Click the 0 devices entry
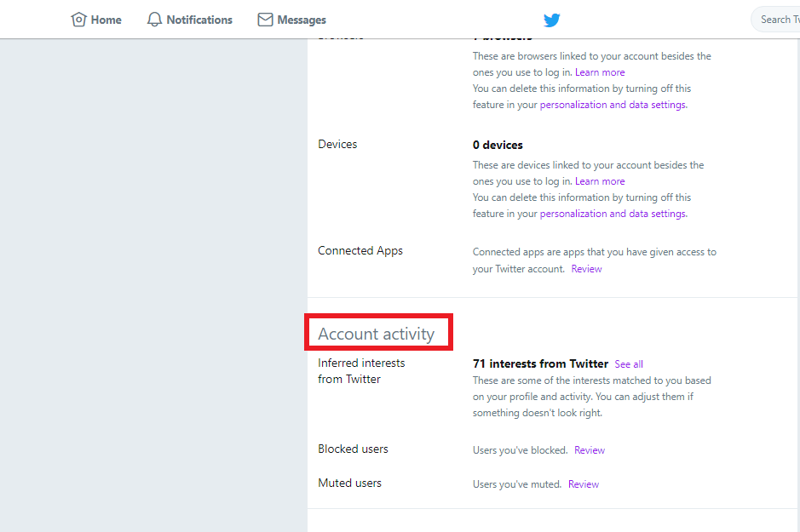The width and height of the screenshot is (800, 532). point(498,145)
